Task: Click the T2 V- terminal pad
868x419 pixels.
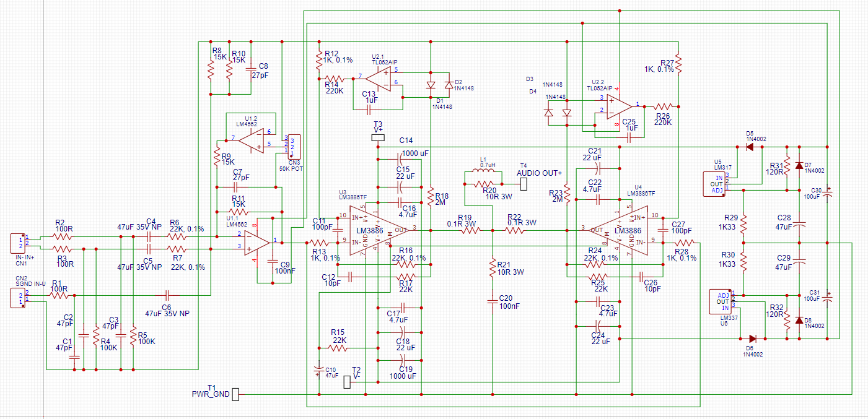Action: click(347, 382)
